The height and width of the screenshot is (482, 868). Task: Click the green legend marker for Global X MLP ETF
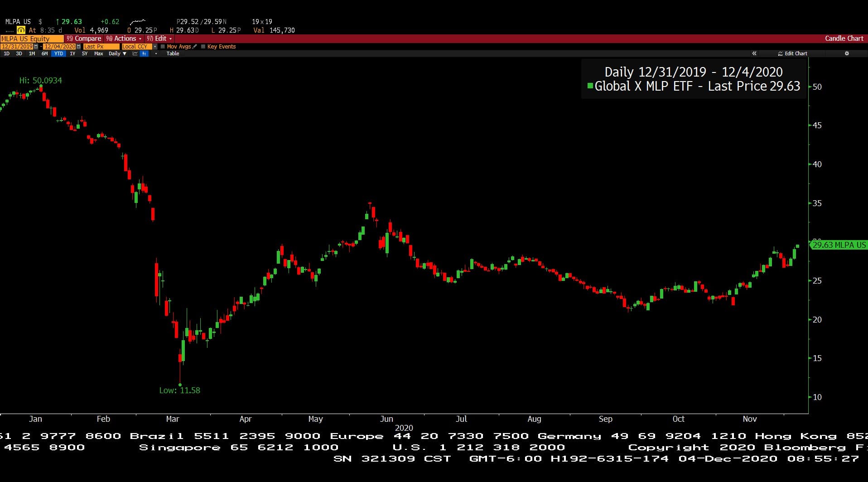click(590, 86)
